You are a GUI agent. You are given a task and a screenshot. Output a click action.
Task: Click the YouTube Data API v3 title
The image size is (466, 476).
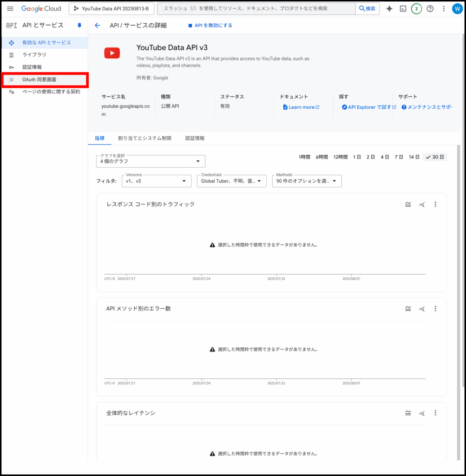[172, 48]
